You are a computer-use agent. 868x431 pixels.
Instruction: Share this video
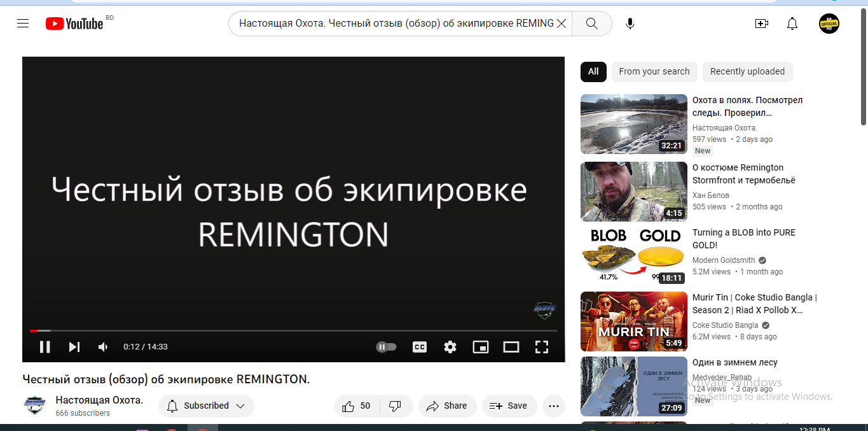[x=447, y=406]
